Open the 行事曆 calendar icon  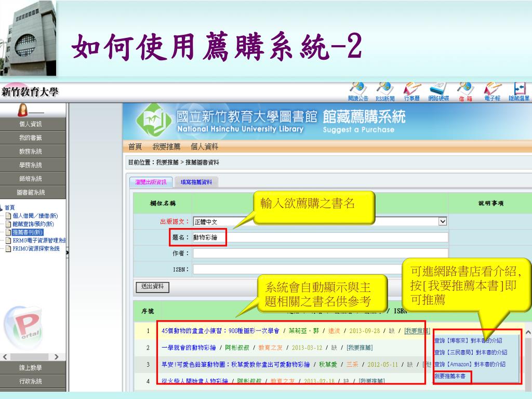click(x=411, y=91)
